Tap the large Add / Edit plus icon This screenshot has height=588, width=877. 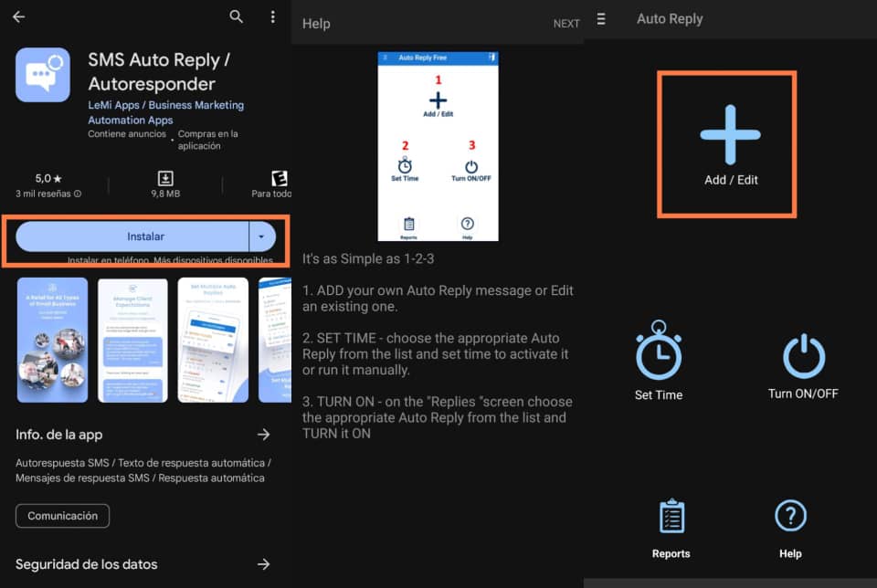(x=730, y=135)
